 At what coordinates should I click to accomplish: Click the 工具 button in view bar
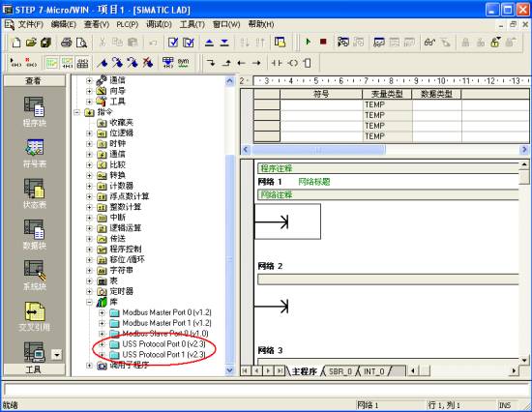pyautogui.click(x=34, y=369)
